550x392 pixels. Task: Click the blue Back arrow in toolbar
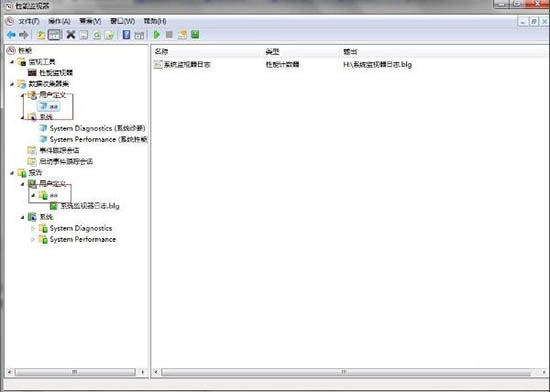tap(11, 35)
